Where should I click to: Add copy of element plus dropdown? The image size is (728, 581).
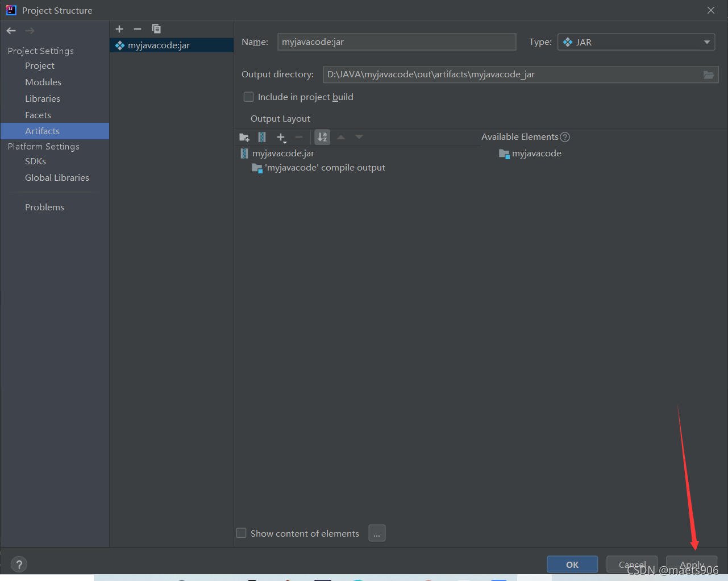point(281,137)
